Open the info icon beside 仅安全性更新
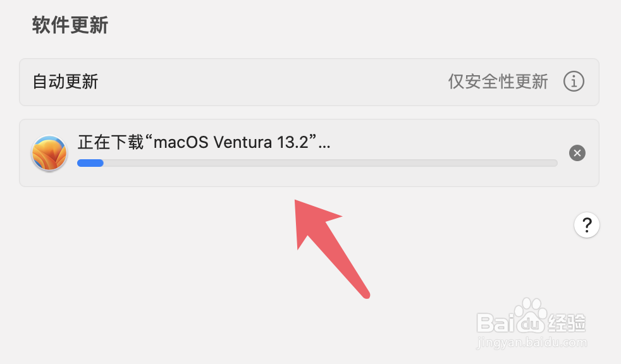The image size is (621, 364). pyautogui.click(x=574, y=82)
